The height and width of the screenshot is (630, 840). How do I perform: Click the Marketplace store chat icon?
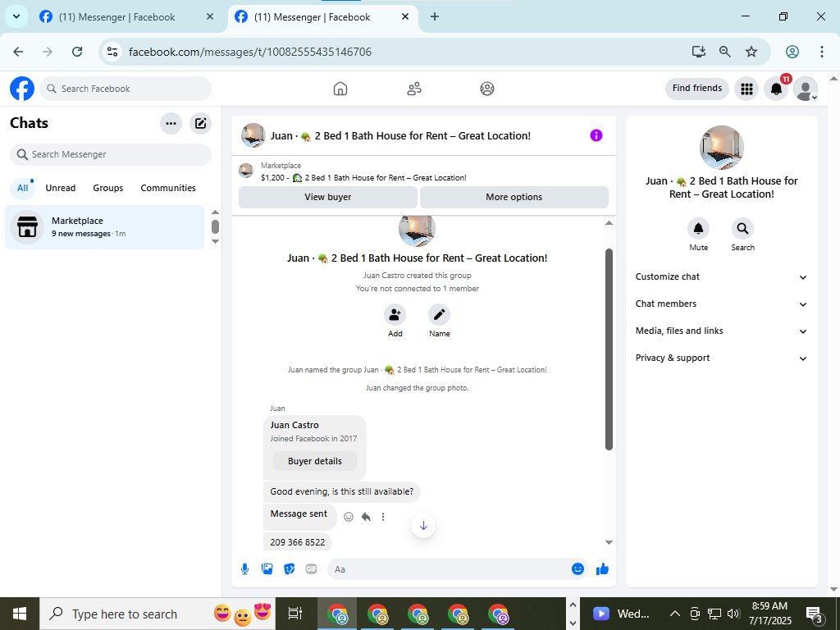click(27, 227)
